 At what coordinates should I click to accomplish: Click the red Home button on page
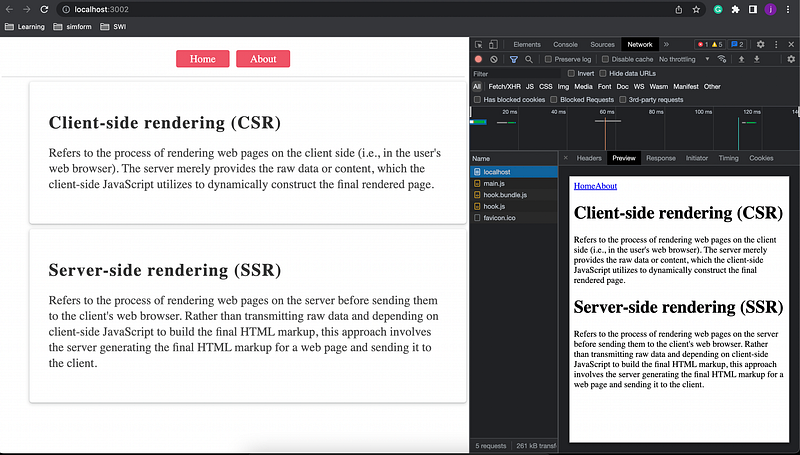click(x=203, y=59)
